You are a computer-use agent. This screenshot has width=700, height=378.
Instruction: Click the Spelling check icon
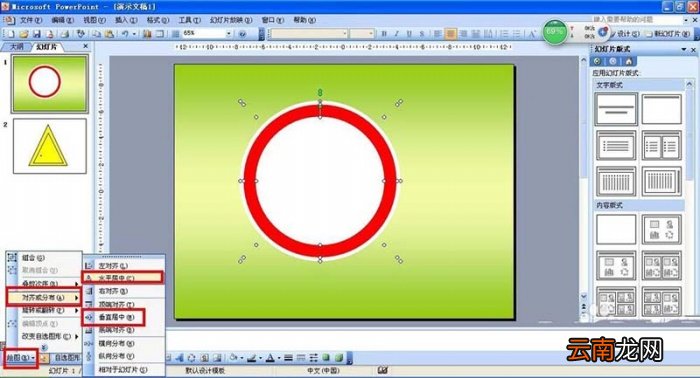coord(81,34)
